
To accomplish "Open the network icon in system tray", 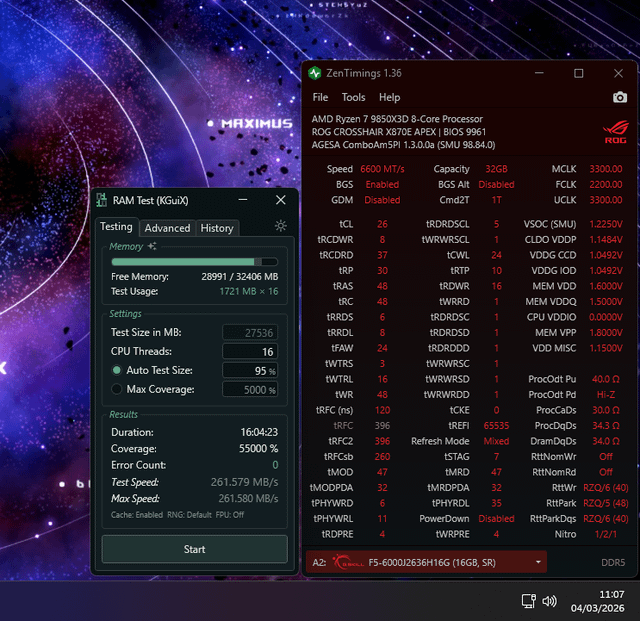I will pos(528,601).
